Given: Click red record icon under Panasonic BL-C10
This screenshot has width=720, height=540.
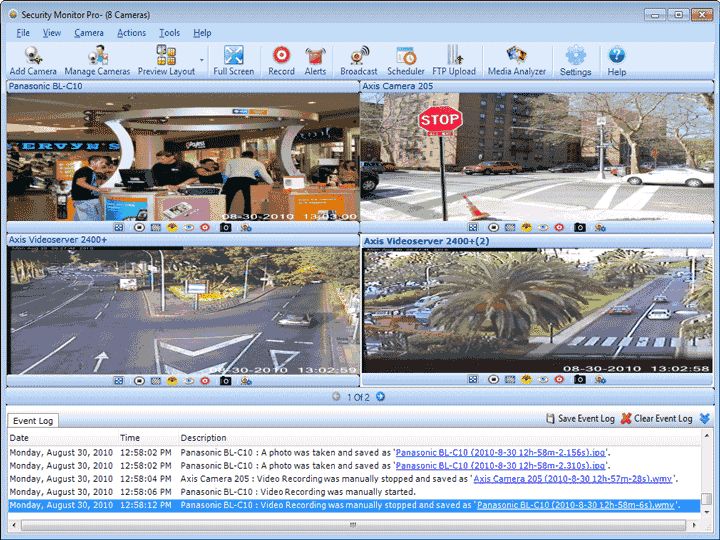Looking at the screenshot, I should (x=205, y=227).
